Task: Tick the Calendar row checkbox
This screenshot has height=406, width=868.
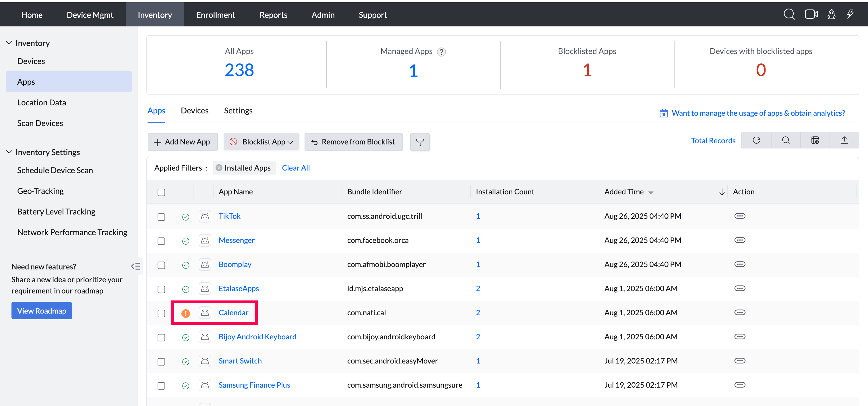Action: [161, 313]
